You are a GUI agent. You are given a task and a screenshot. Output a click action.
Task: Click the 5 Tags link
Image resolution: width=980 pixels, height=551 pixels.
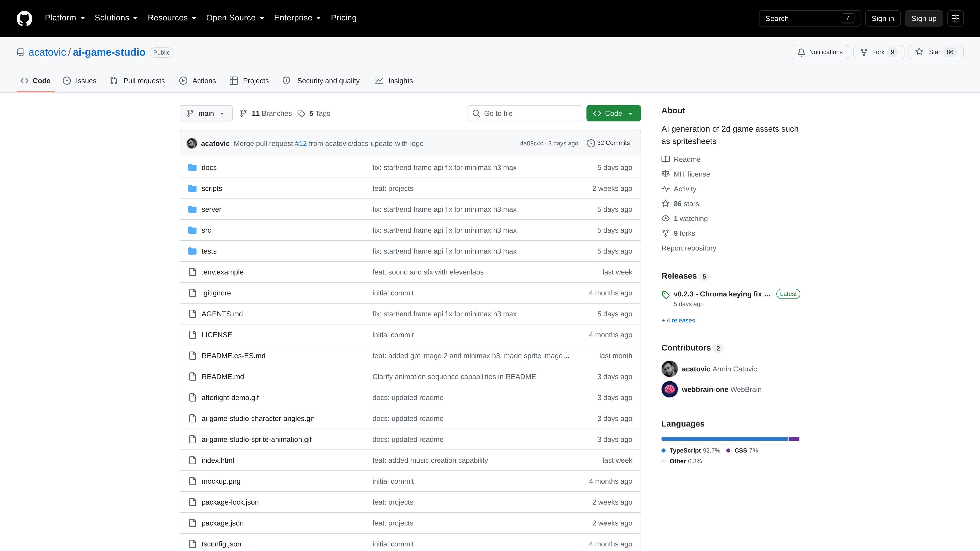coord(314,113)
